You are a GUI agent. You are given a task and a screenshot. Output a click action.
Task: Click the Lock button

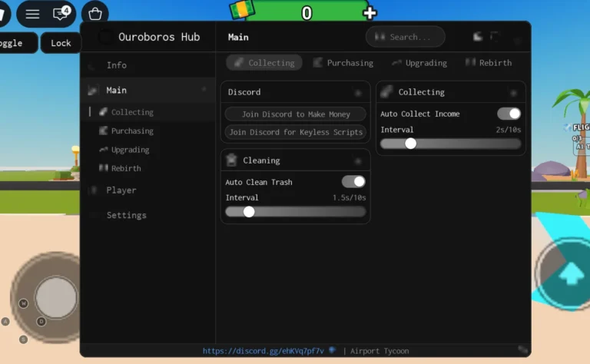(61, 43)
